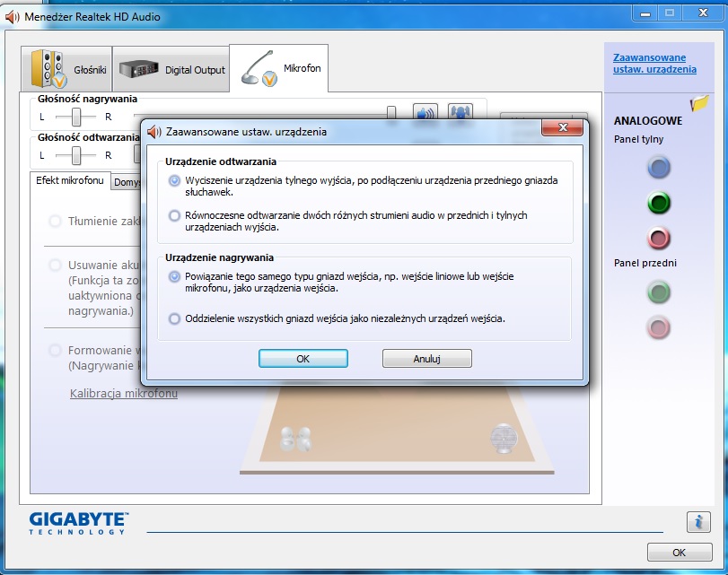Open the Digital Output tab
This screenshot has height=575, width=728.
click(x=171, y=69)
